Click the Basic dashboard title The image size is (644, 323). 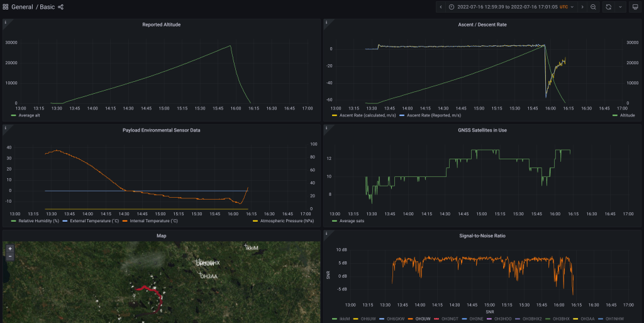click(47, 7)
